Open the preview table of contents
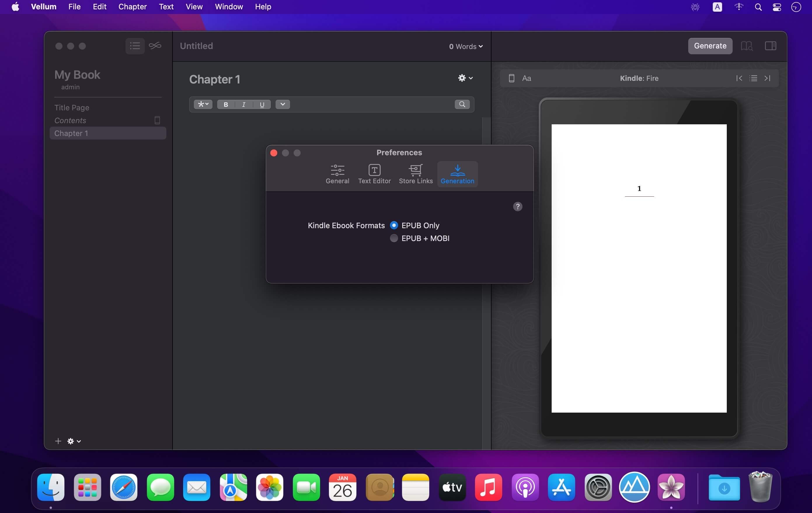The height and width of the screenshot is (513, 812). click(753, 78)
